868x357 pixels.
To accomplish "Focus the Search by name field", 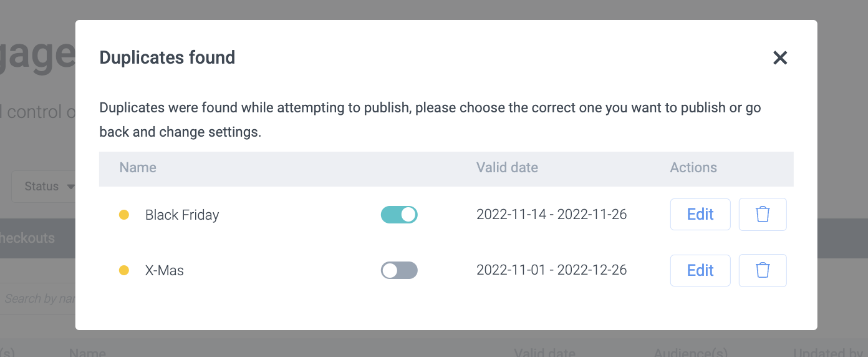I will coord(39,298).
